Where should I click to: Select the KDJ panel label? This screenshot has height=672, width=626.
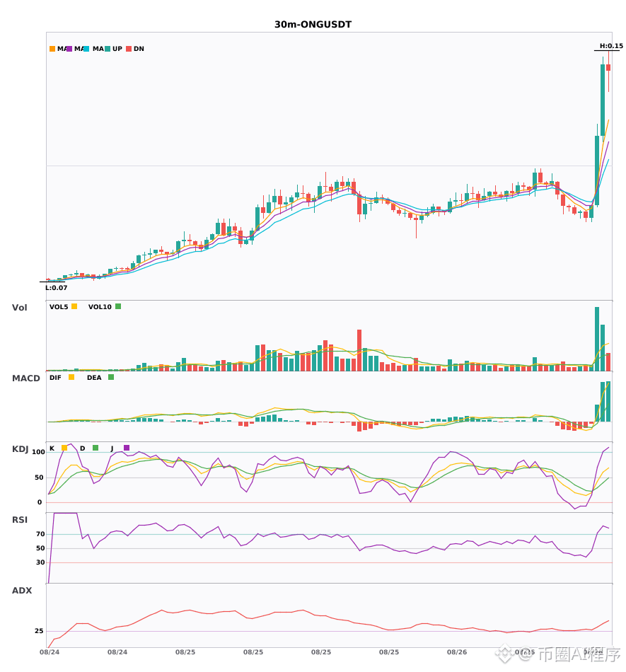pos(20,449)
